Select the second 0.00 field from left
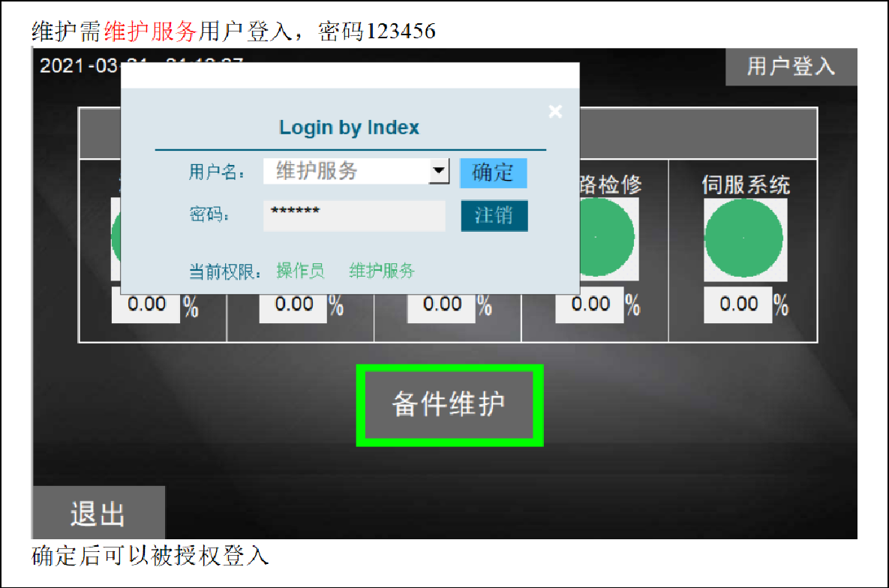This screenshot has height=588, width=889. [293, 305]
